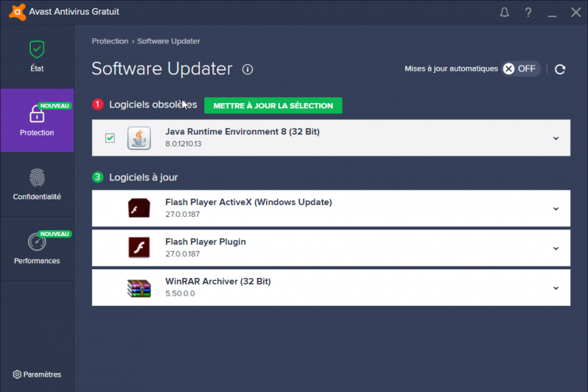Click Java version 8.0.1210.13
The image size is (588, 392).
pos(183,143)
